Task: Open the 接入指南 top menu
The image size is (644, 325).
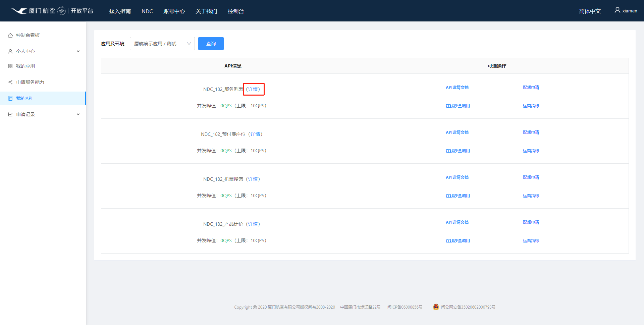Action: coord(120,11)
